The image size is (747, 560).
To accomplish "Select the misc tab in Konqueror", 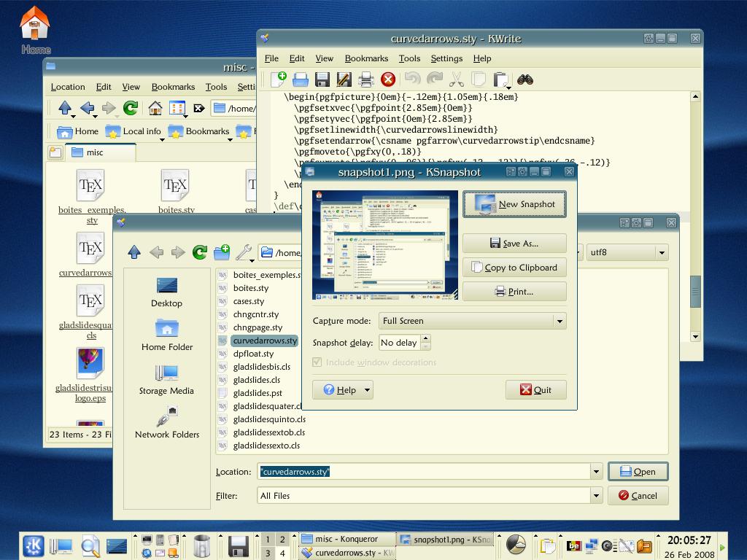I will [x=101, y=152].
